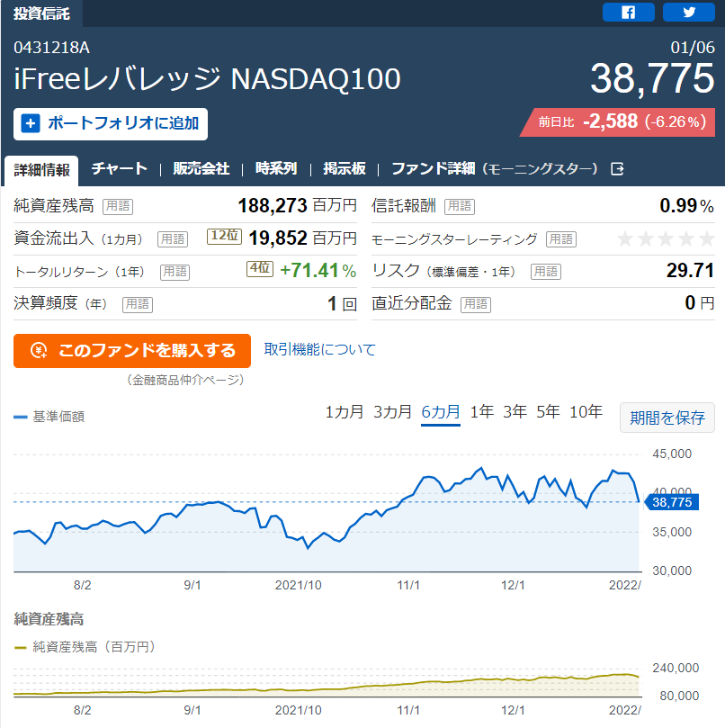The image size is (725, 728).
Task: Click the （金融商品仲介ページ） note
Action: (185, 381)
